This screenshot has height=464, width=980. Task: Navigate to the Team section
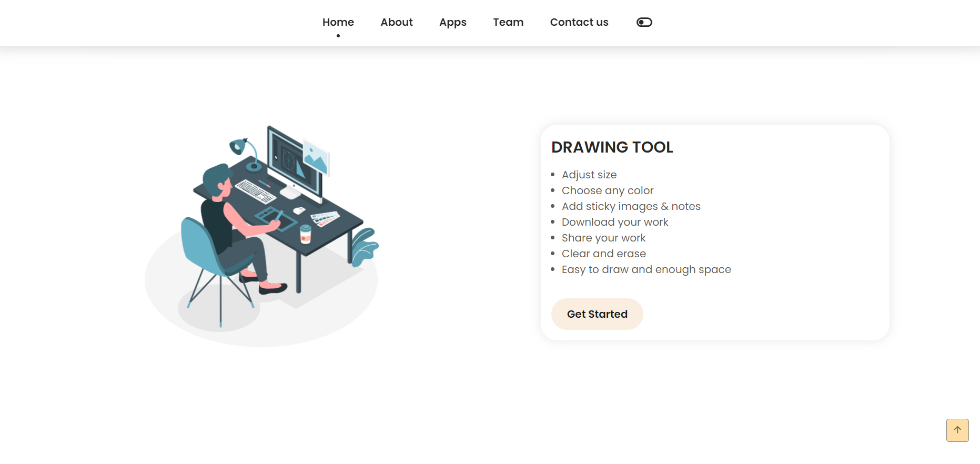[508, 22]
